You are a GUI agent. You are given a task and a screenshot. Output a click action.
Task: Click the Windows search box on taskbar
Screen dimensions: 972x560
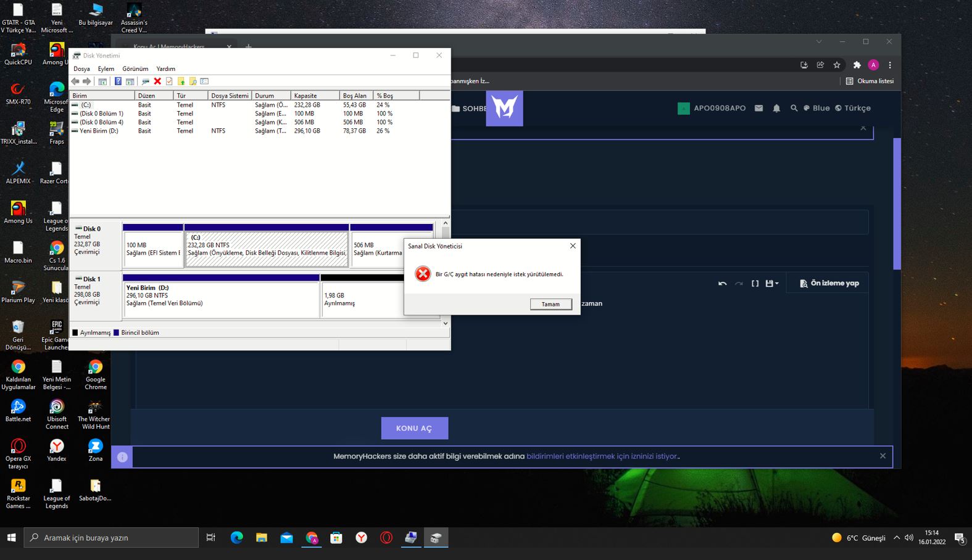tap(112, 538)
